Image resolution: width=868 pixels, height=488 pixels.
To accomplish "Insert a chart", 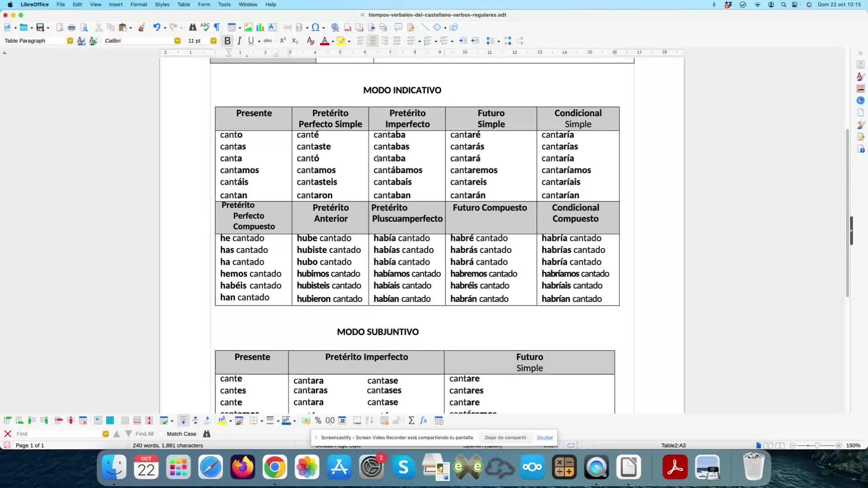I will (260, 28).
